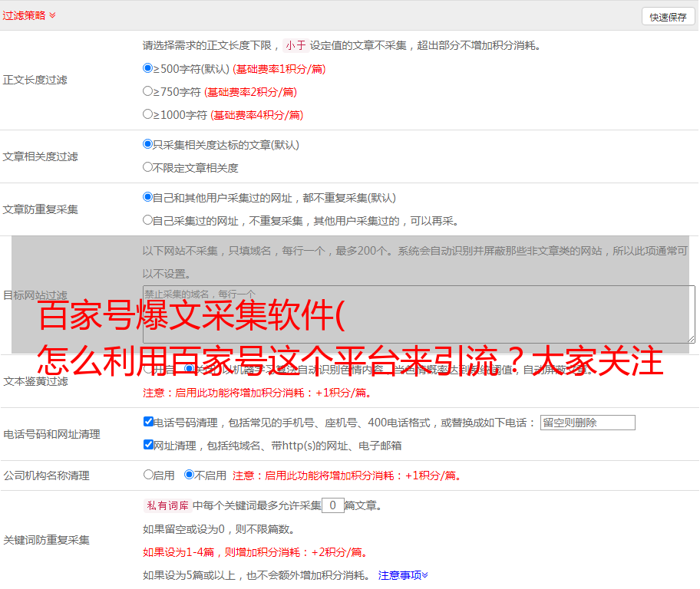Image resolution: width=700 pixels, height=589 pixels.
Task: Click the 正文长度过滤 row label
Action: (35, 80)
